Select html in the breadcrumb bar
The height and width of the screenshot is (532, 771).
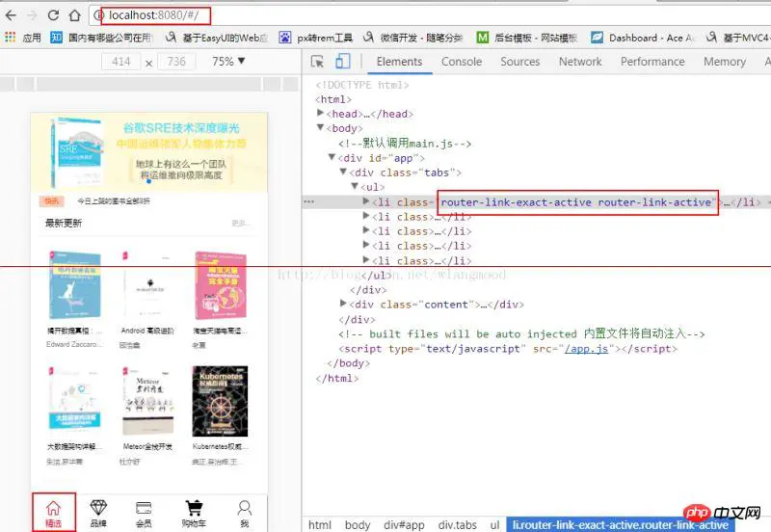(x=320, y=524)
